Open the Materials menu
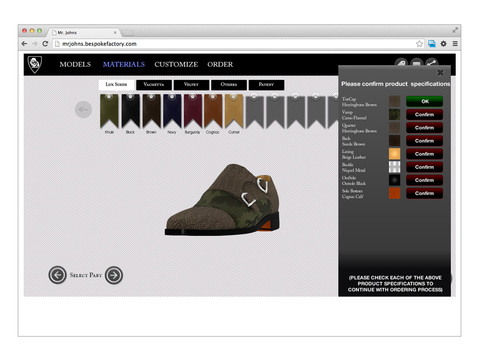This screenshot has width=480, height=360. click(x=124, y=64)
